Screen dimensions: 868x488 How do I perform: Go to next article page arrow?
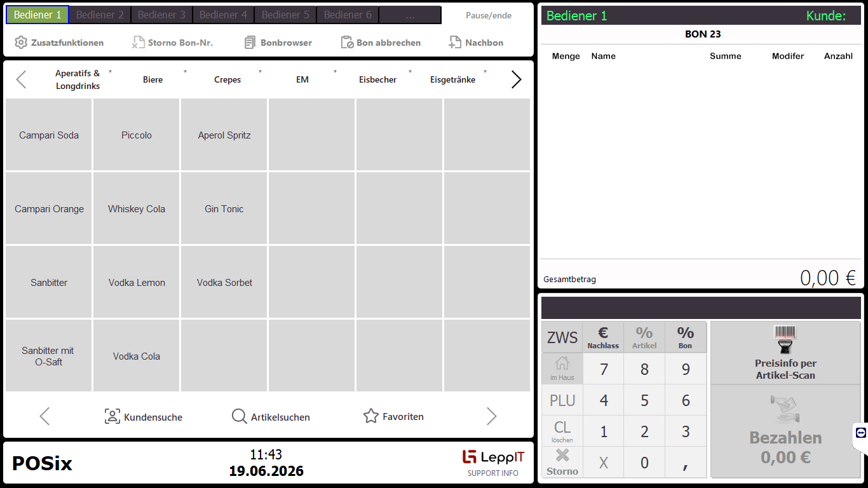491,416
